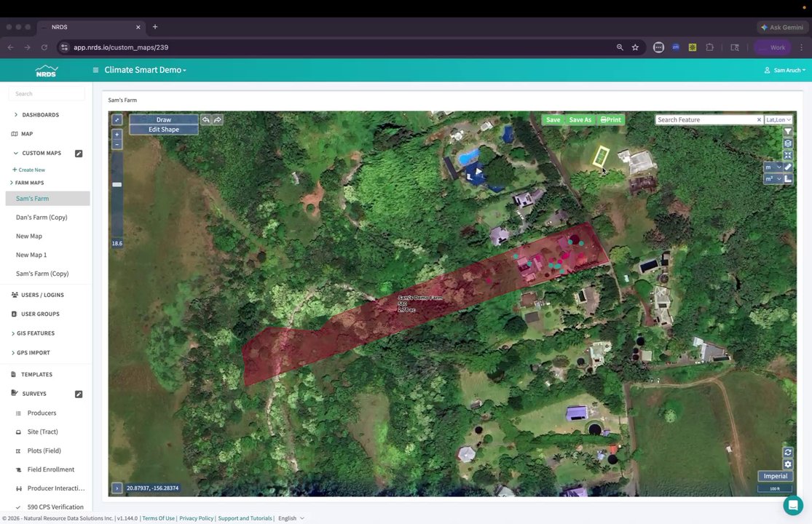Open a new browser tab
Viewport: 812px width, 524px height.
click(155, 27)
